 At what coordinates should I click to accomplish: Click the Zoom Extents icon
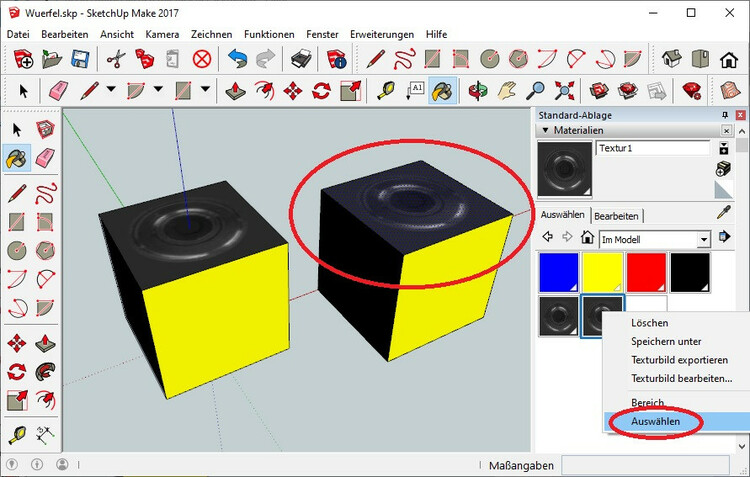point(563,91)
